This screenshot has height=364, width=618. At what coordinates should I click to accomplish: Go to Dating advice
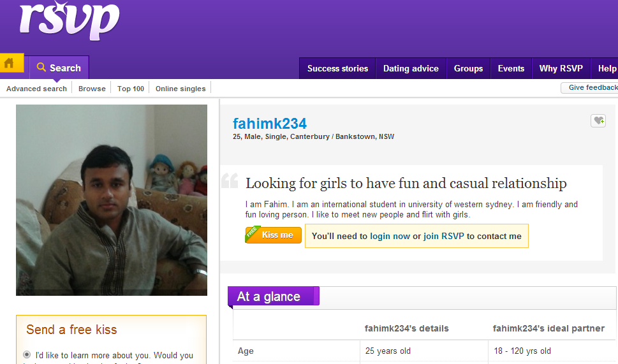pyautogui.click(x=411, y=69)
